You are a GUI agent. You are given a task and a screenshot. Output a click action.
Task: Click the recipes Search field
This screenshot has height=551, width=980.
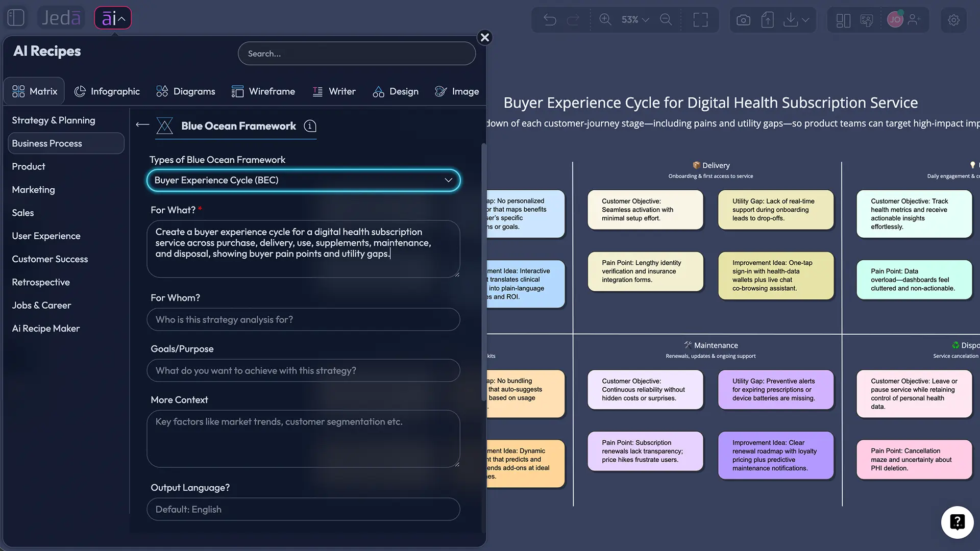tap(357, 54)
